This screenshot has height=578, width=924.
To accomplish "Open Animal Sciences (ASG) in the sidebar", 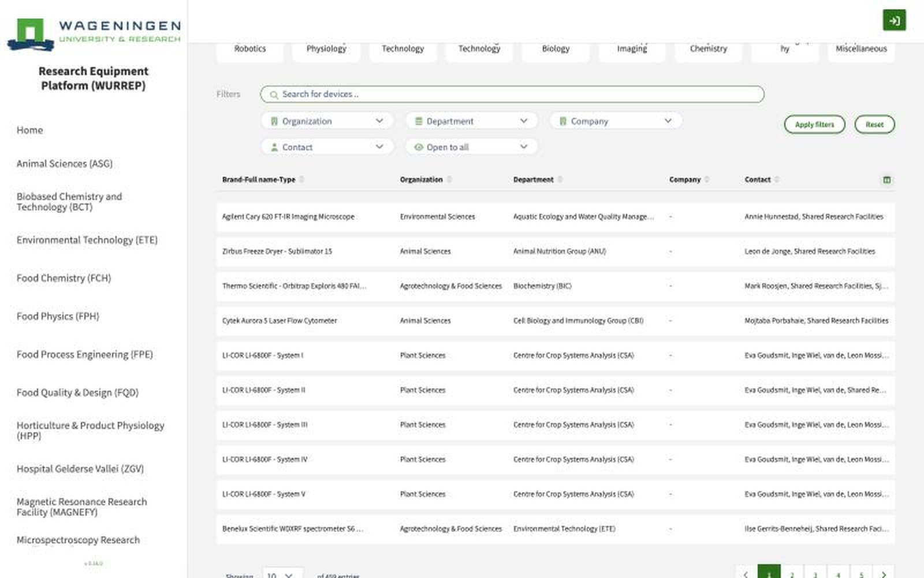I will click(x=65, y=164).
